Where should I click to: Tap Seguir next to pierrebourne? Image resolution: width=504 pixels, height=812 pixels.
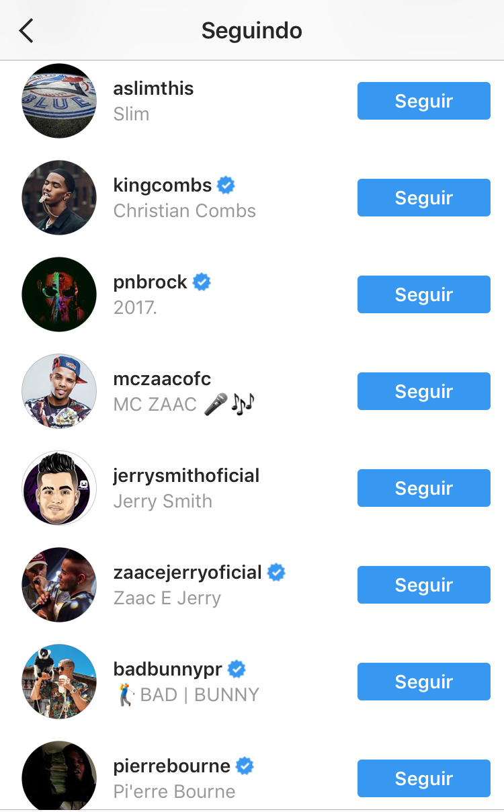click(423, 778)
